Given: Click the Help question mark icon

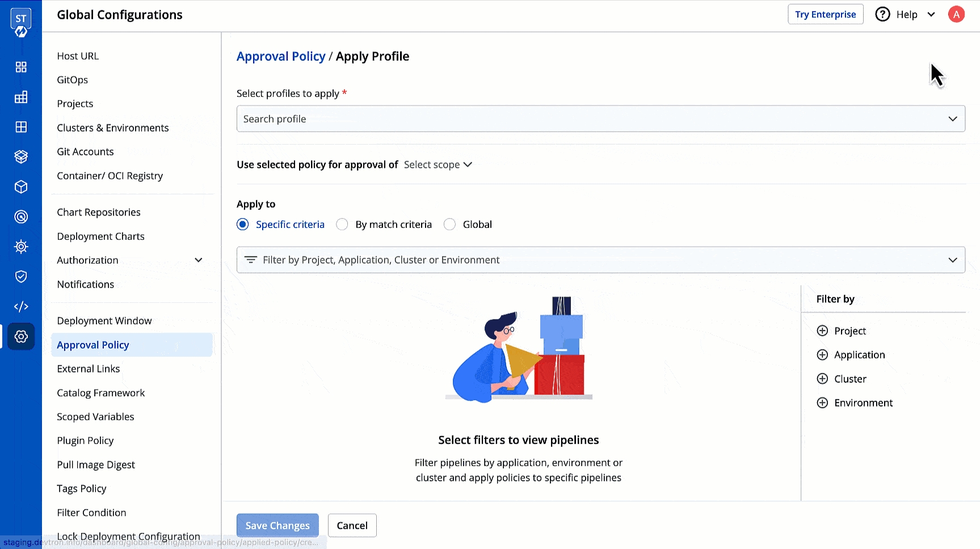Looking at the screenshot, I should tap(882, 15).
